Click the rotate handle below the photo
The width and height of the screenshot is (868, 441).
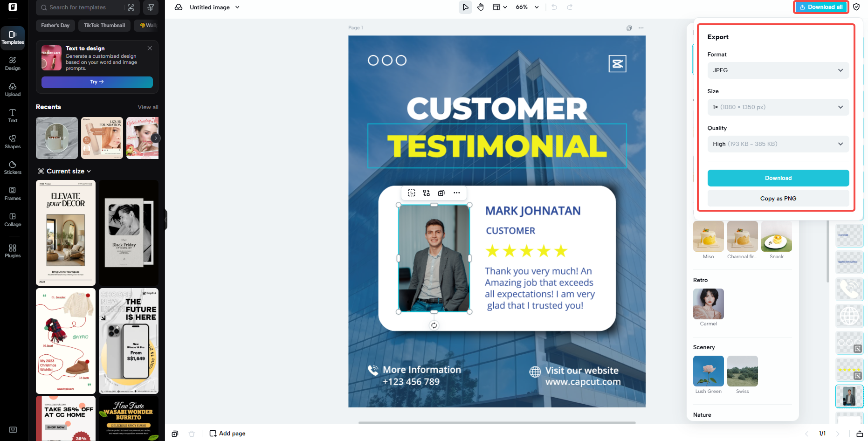[x=434, y=325]
